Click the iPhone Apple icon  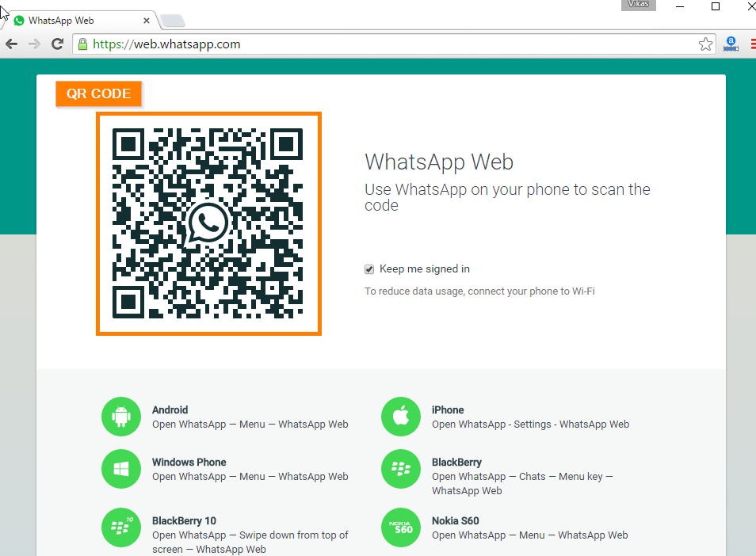401,417
